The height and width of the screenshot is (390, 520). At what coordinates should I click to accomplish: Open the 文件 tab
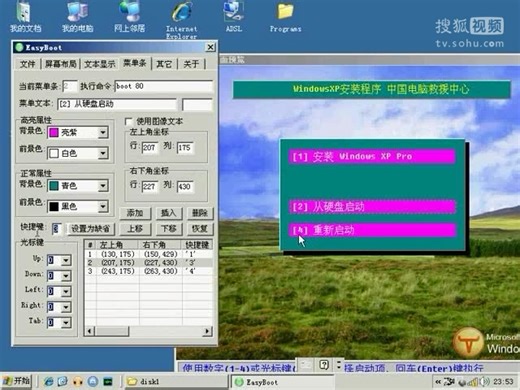click(27, 64)
